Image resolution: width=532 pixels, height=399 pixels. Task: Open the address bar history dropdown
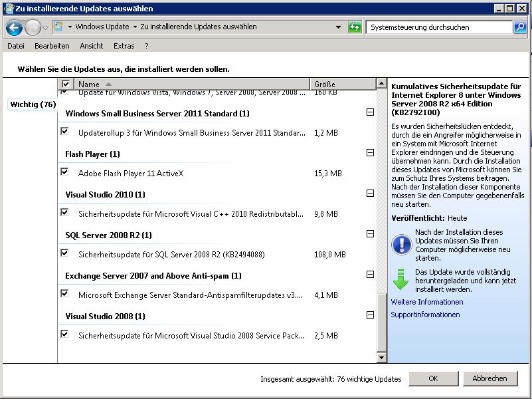coord(339,27)
